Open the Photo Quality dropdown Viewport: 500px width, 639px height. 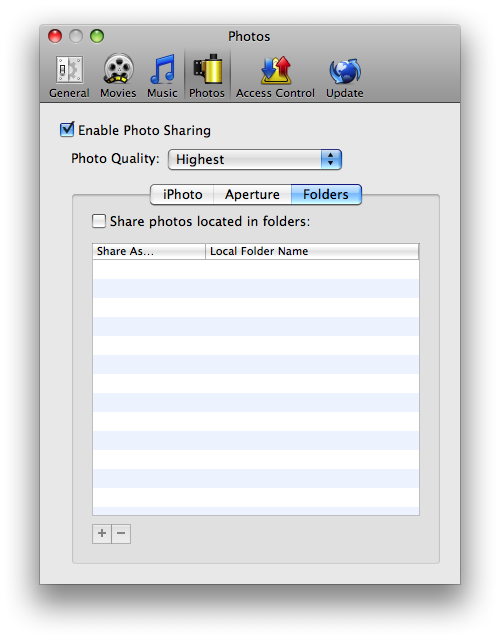255,159
